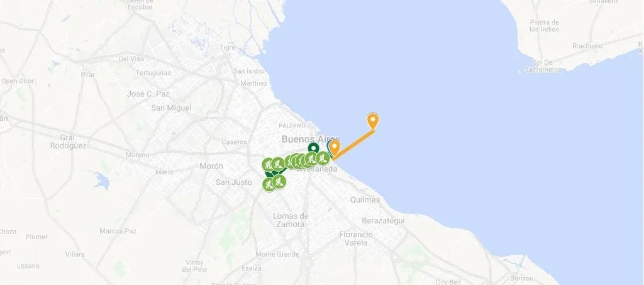Select the lower-right construction marker of the bottom pair
This screenshot has height=285, width=644.
click(279, 181)
